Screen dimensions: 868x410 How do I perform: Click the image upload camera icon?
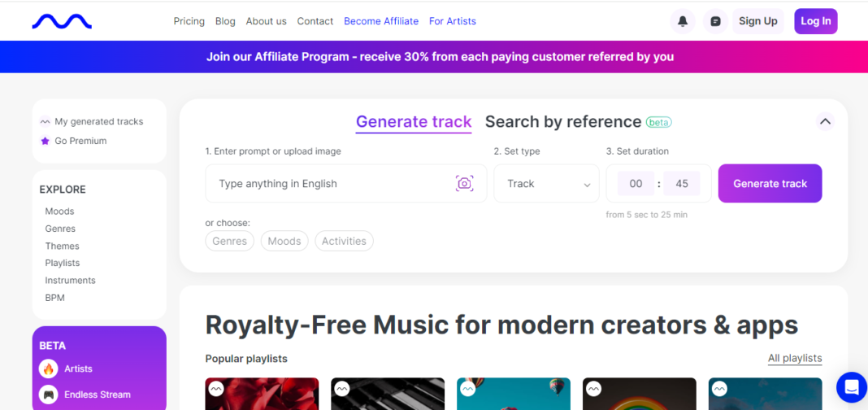pyautogui.click(x=464, y=184)
